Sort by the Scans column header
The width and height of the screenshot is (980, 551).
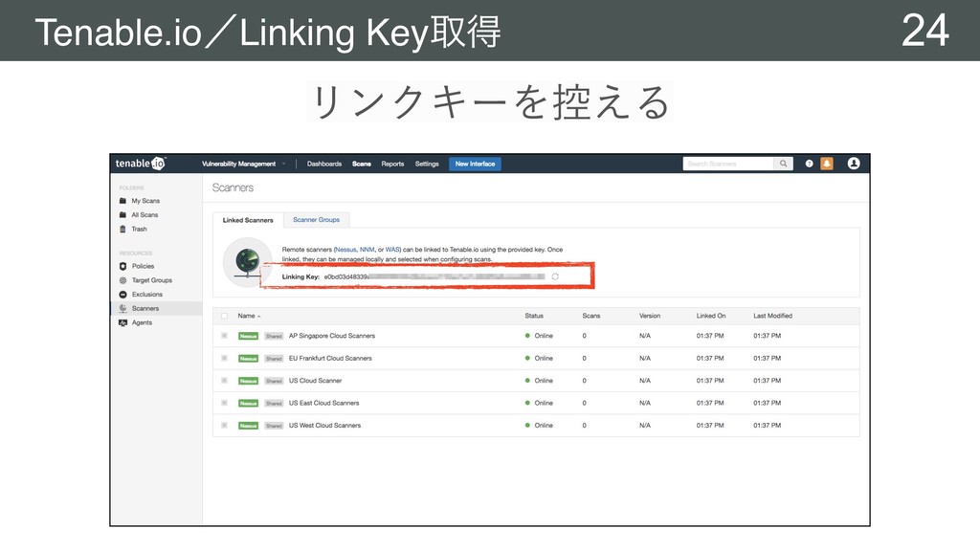(591, 316)
